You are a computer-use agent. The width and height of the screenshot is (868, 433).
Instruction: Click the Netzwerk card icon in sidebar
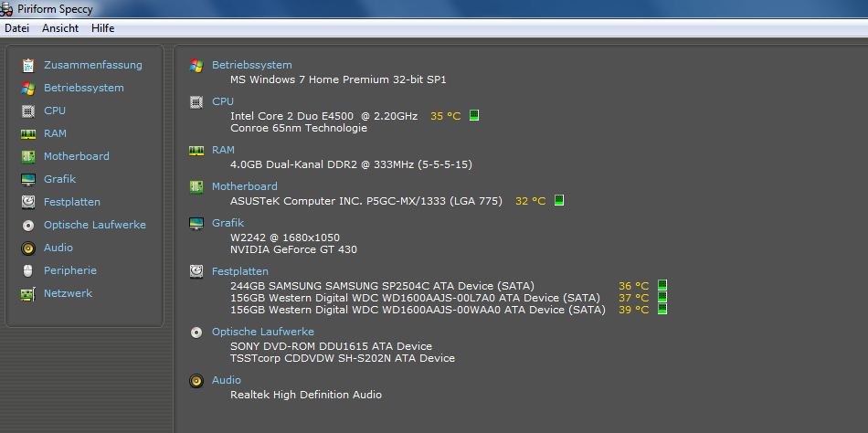[28, 294]
